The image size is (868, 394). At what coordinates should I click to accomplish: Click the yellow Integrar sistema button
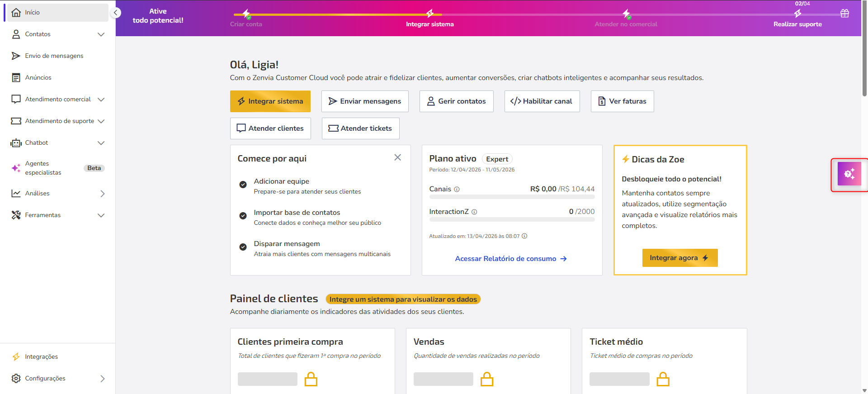click(x=270, y=101)
